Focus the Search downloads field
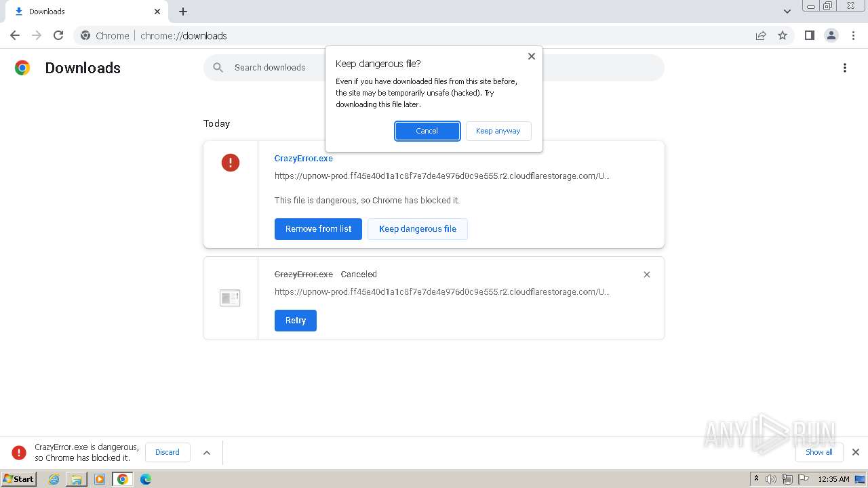This screenshot has width=868, height=488. point(434,68)
